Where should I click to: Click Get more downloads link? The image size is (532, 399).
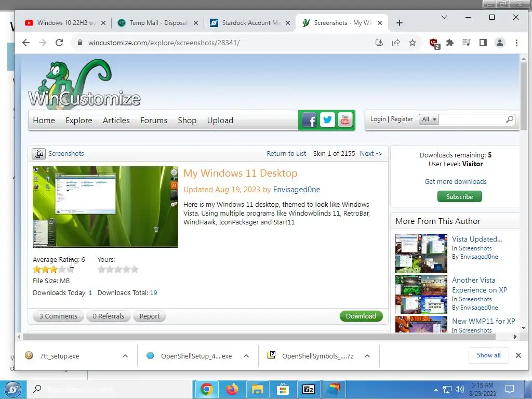[x=455, y=181]
